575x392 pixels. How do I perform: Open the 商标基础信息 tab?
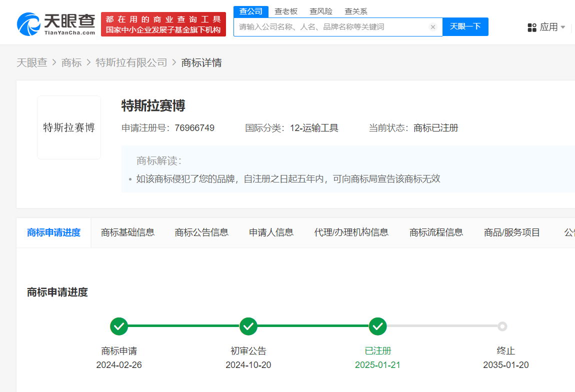click(x=127, y=232)
